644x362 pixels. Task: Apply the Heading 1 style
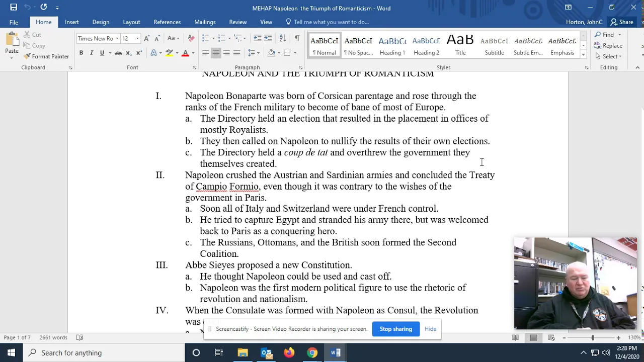click(392, 46)
